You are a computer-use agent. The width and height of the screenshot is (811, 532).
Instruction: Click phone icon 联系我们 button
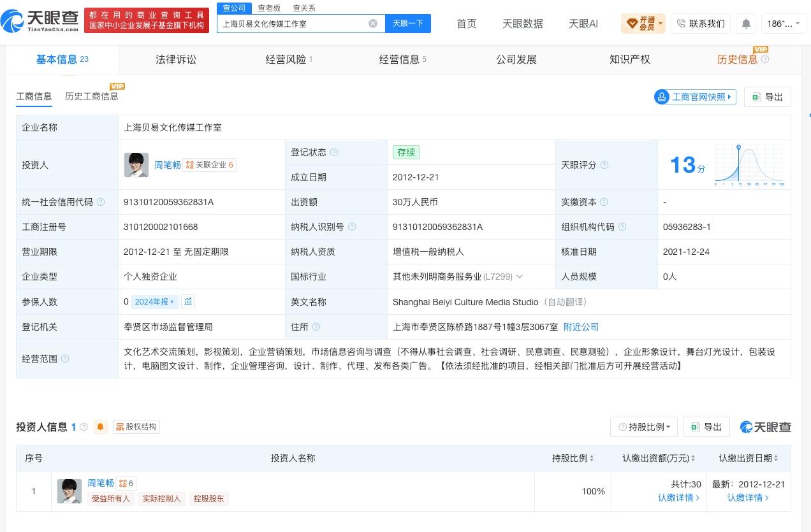pos(700,24)
